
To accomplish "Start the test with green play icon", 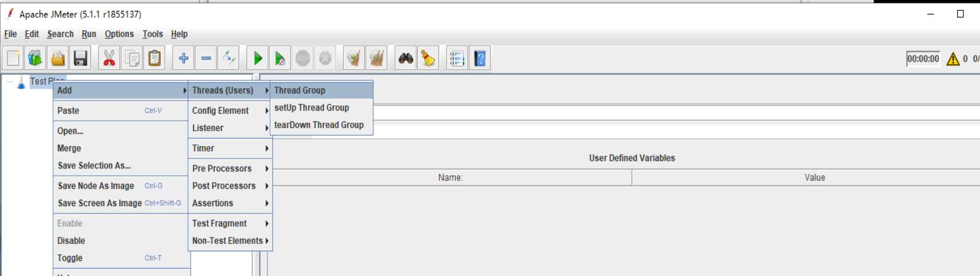I will 258,58.
